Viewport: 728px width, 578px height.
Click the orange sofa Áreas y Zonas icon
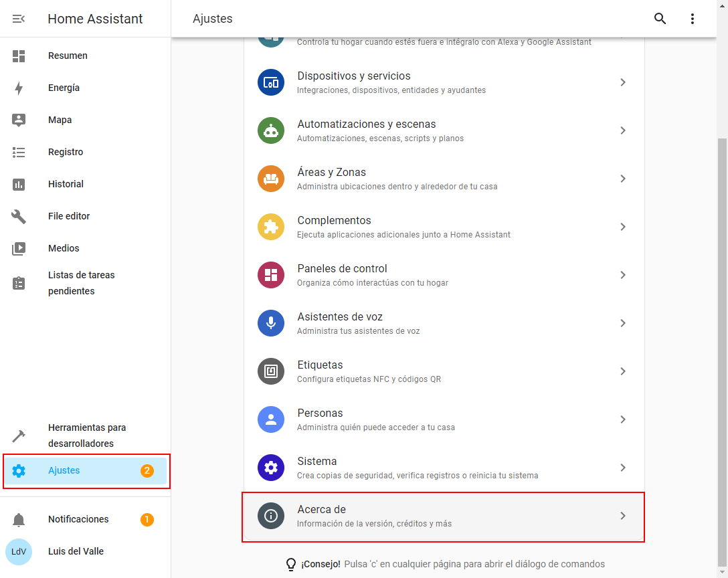click(x=271, y=179)
